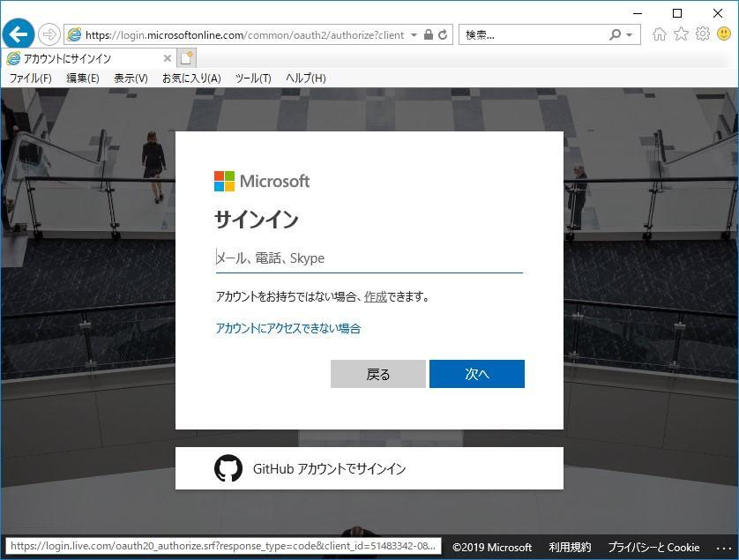739x560 pixels.
Task: Open Favorites with the star icon
Action: (x=681, y=34)
